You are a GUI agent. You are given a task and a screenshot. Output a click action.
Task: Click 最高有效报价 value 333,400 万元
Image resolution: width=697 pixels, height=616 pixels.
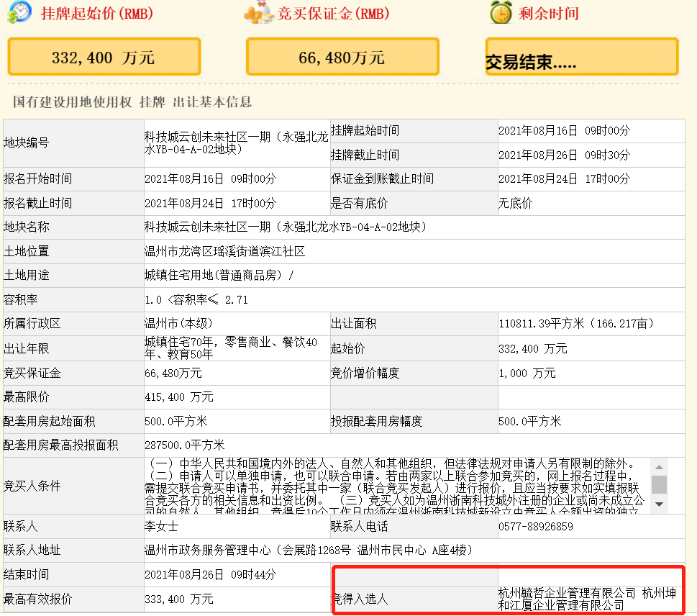point(178,599)
